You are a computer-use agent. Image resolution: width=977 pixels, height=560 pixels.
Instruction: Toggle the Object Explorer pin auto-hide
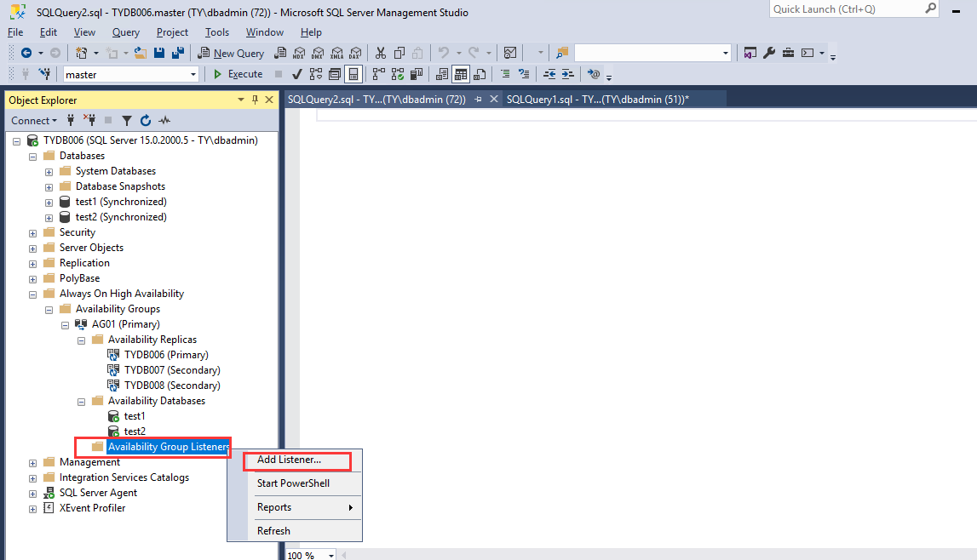click(x=255, y=100)
